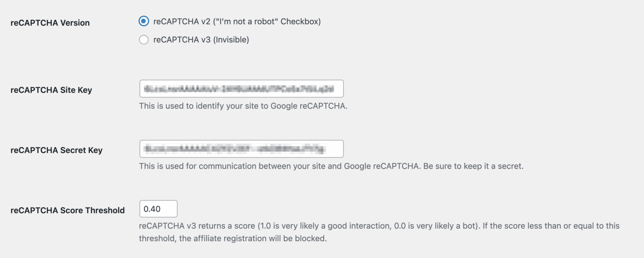Select the reCAPTCHA v3 Invisible option
The height and width of the screenshot is (258, 644).
click(x=143, y=39)
